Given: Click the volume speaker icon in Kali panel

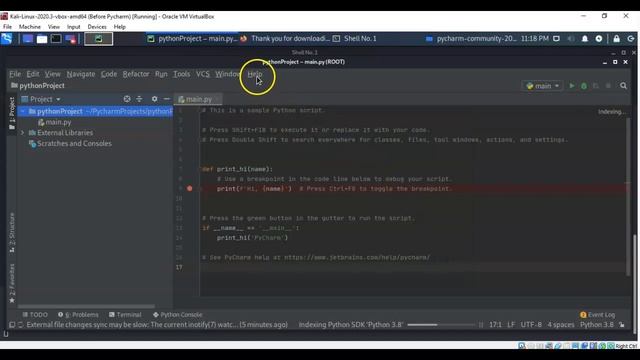Looking at the screenshot, I should [571, 39].
